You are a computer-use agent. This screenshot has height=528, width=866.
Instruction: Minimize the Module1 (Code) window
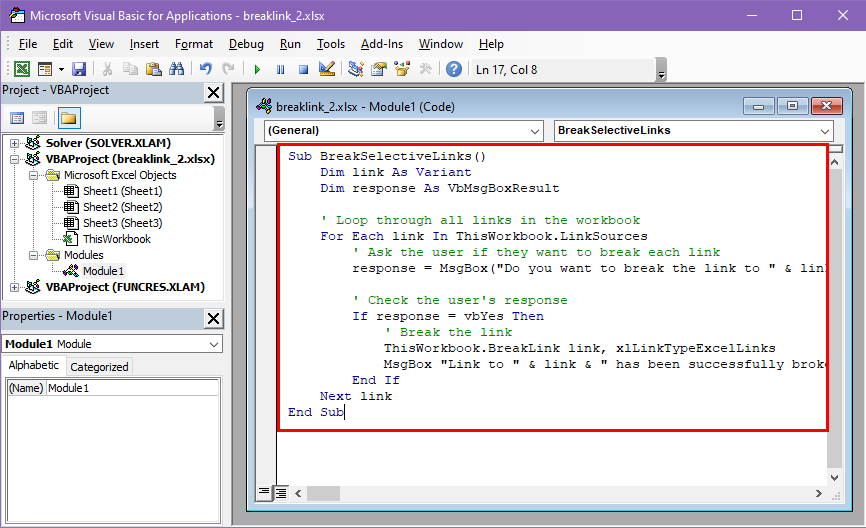point(759,106)
